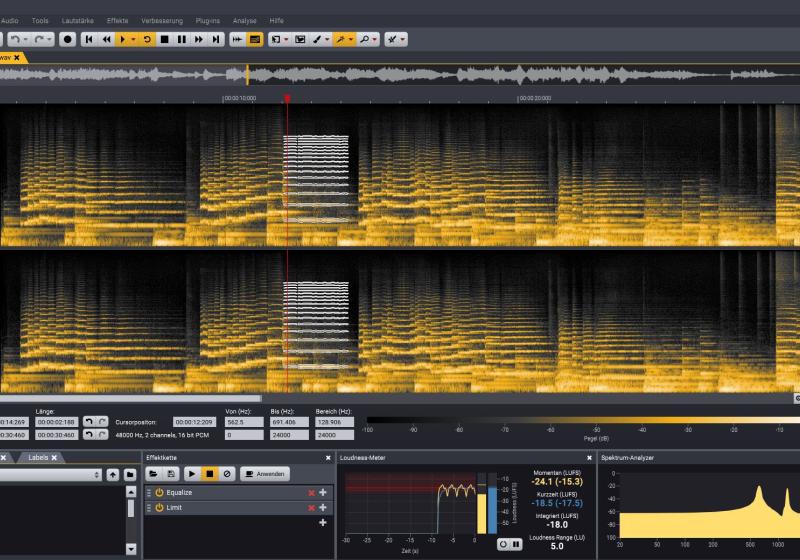Click the Anwenden button
800x560 pixels.
tap(266, 473)
